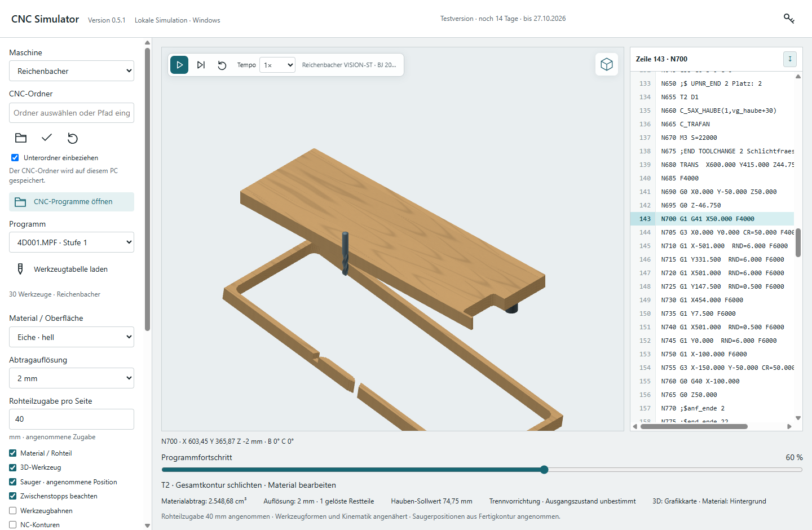Start the simulation with the play button
Screen dimensions: 812x530
[179, 65]
